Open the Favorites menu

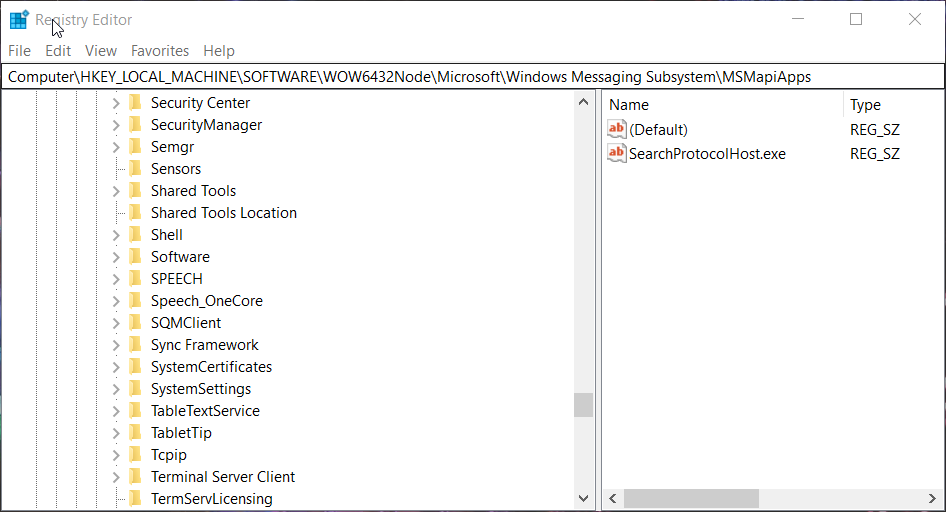tap(160, 51)
